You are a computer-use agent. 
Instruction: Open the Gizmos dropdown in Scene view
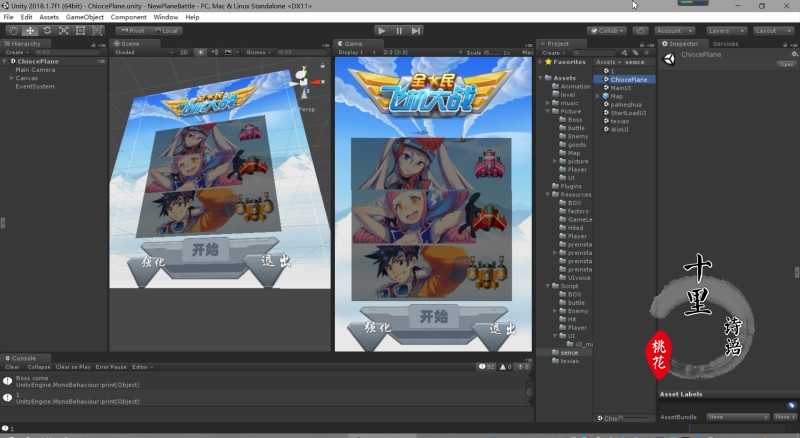click(258, 52)
